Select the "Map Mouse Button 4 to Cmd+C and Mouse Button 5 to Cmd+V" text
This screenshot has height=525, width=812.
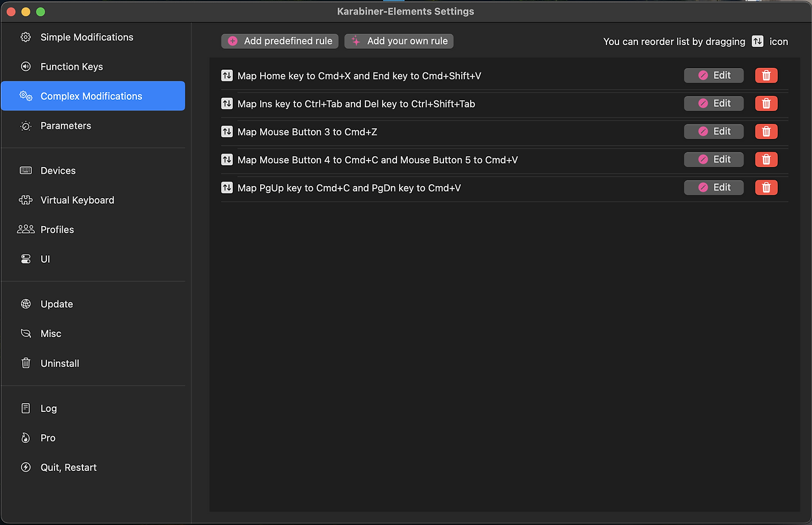coord(377,160)
